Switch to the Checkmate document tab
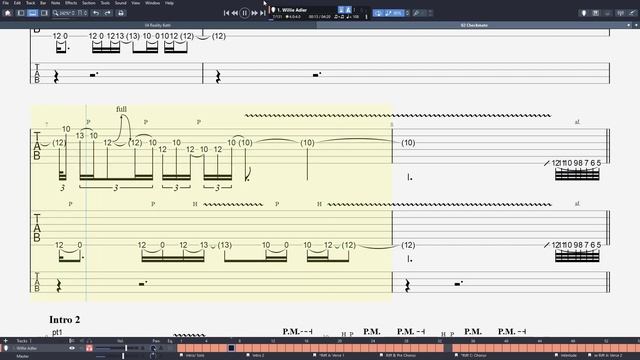 473,25
